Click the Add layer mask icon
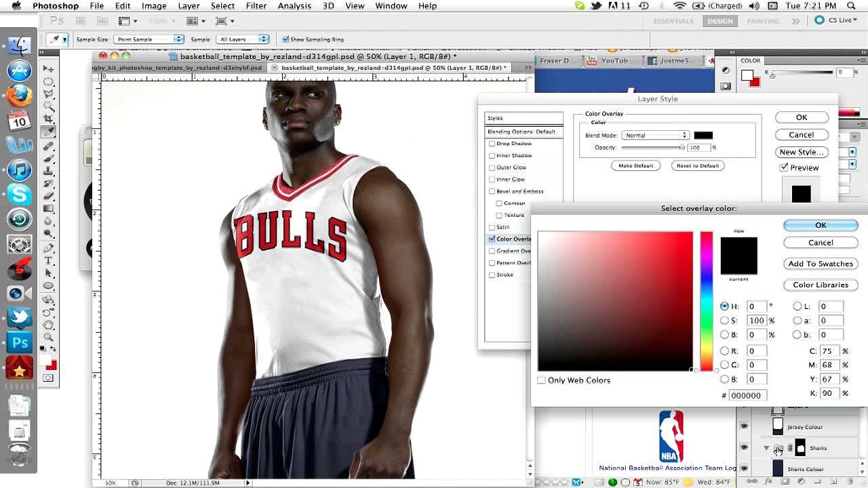The image size is (868, 488). tap(785, 482)
